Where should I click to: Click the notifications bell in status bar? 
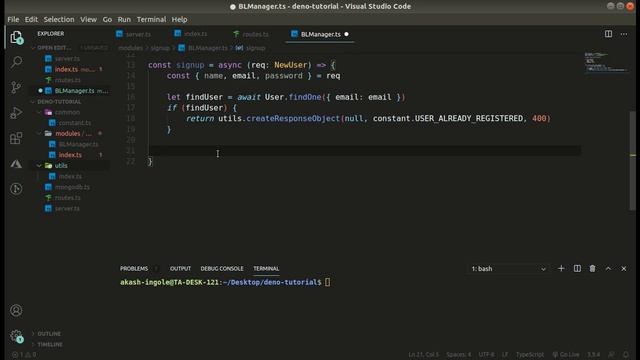pyautogui.click(x=626, y=355)
